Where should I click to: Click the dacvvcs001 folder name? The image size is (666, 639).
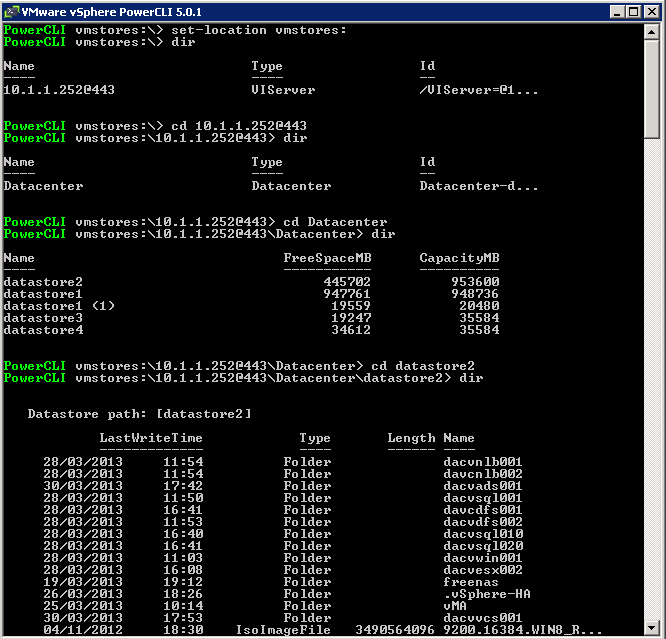(x=483, y=618)
